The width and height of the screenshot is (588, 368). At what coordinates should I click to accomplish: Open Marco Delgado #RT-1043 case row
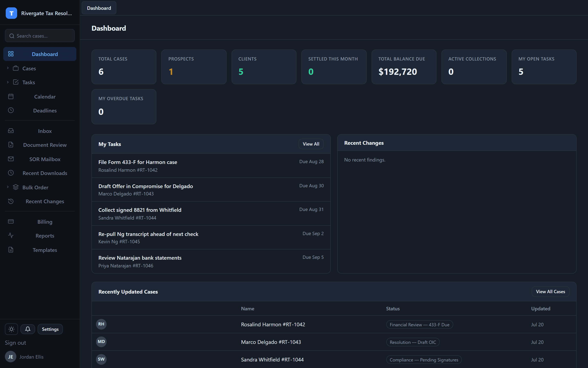point(334,342)
